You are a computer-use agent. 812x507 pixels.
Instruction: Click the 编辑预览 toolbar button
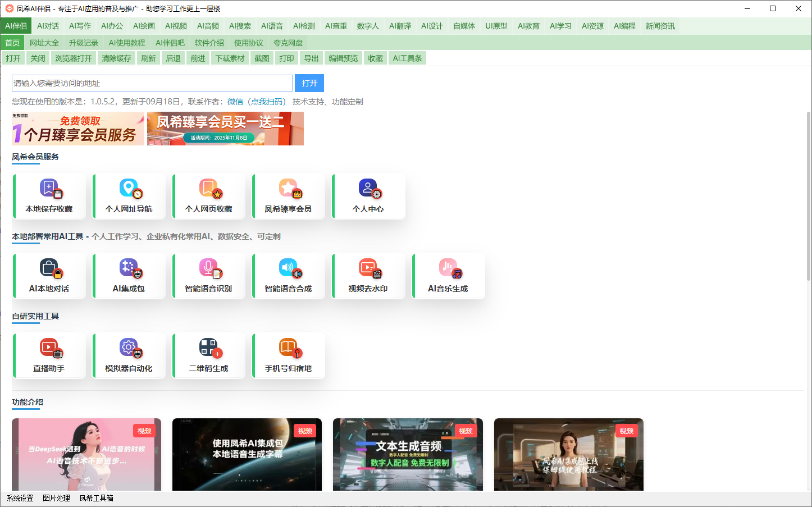click(344, 58)
